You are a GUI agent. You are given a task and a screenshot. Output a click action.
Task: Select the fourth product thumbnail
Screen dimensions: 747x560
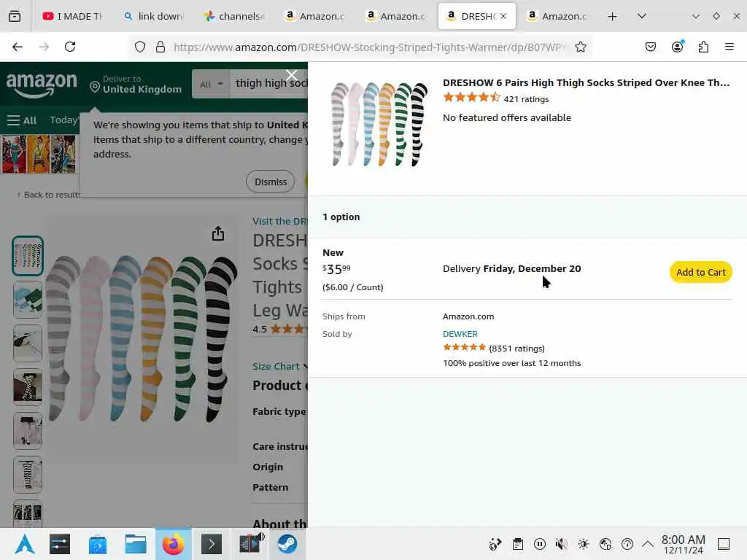point(28,387)
